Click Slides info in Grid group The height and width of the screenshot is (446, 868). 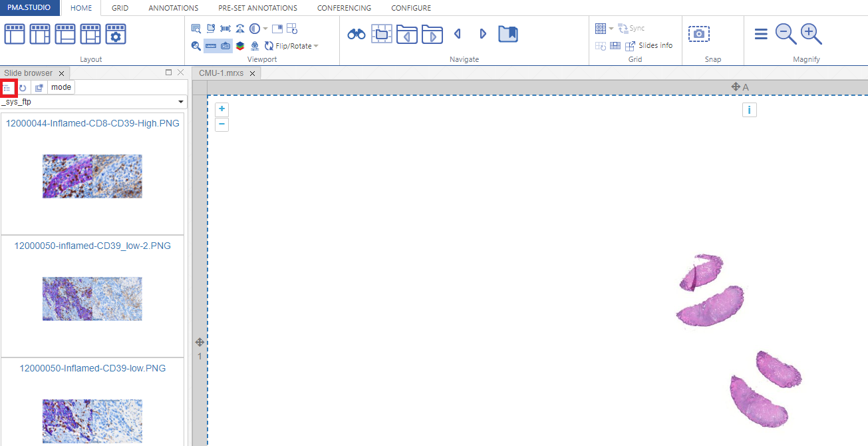pyautogui.click(x=655, y=46)
